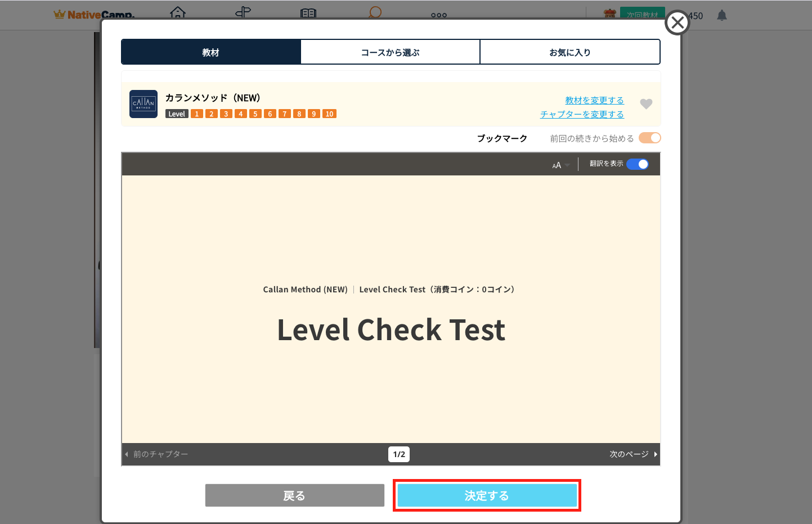Select Level 5 orange badge

pyautogui.click(x=255, y=114)
